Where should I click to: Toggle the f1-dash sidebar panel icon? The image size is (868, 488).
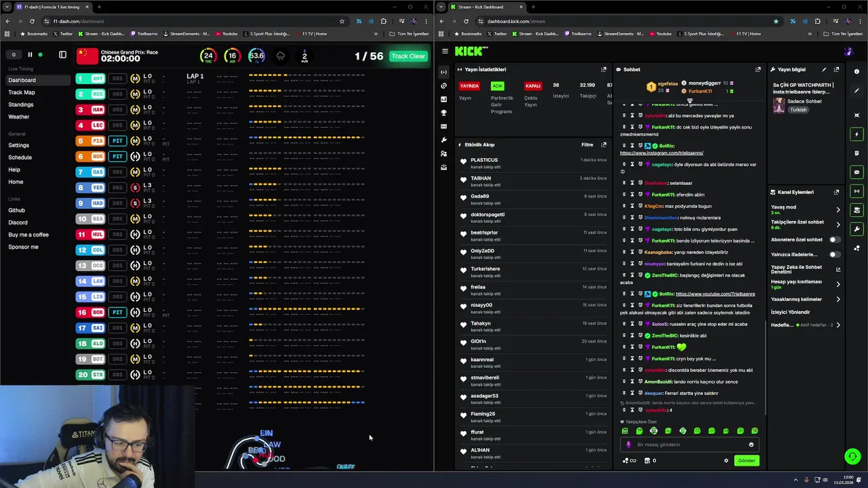(62, 55)
